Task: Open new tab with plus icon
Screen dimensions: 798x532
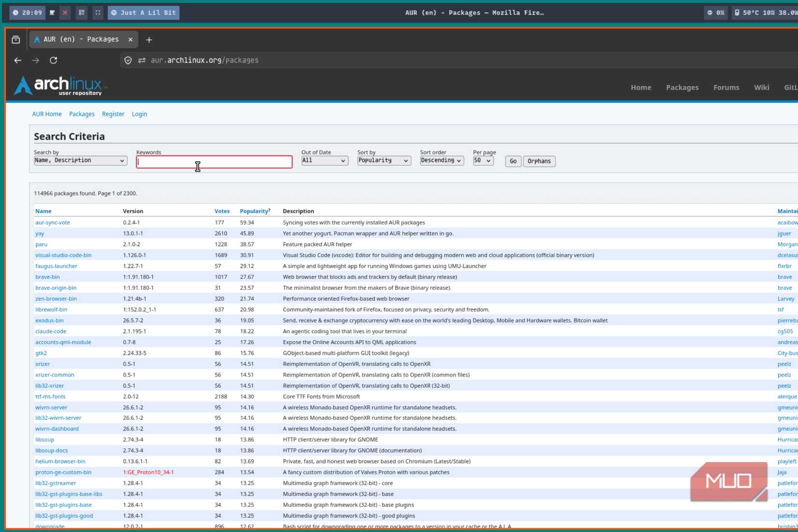Action: 149,40
